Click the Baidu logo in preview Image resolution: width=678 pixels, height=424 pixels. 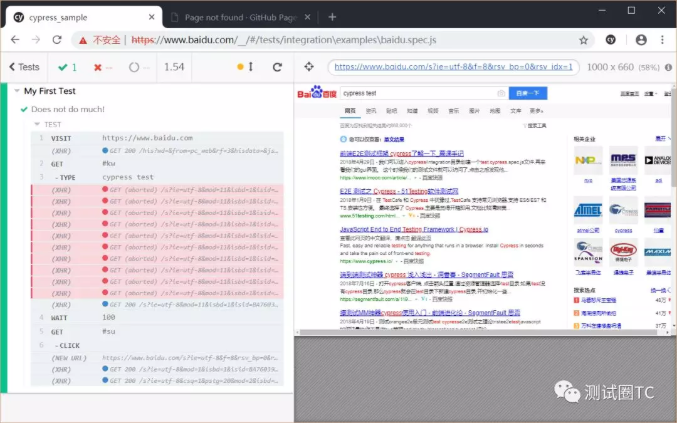point(317,92)
